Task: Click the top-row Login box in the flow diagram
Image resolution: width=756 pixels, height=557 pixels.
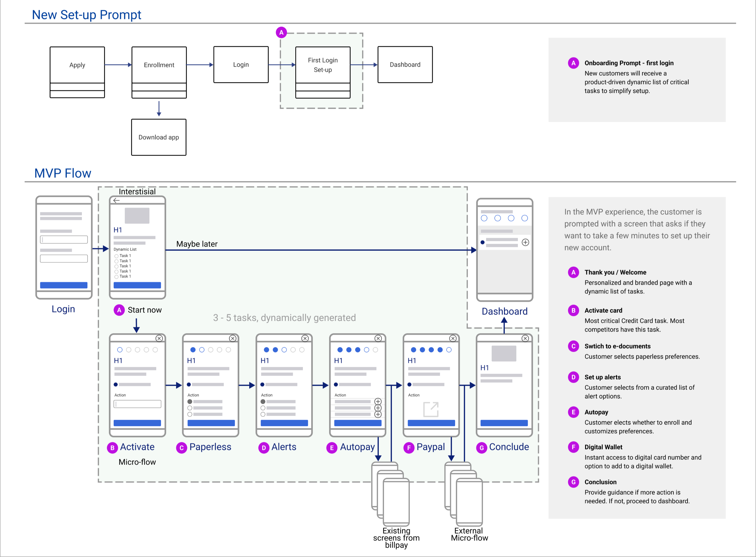Action: (241, 65)
